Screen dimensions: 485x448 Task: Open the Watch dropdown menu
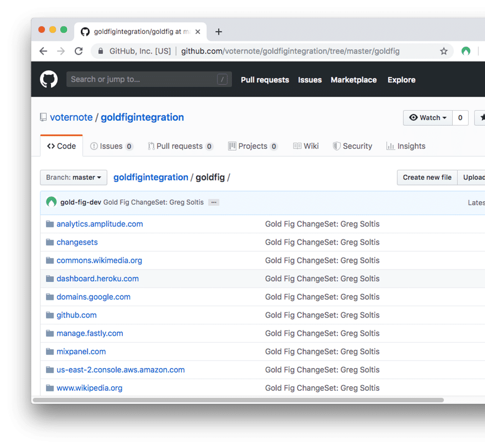pos(428,118)
